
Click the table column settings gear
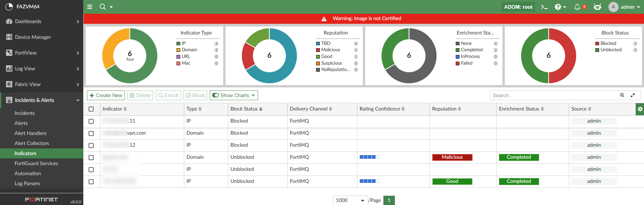[x=640, y=109]
